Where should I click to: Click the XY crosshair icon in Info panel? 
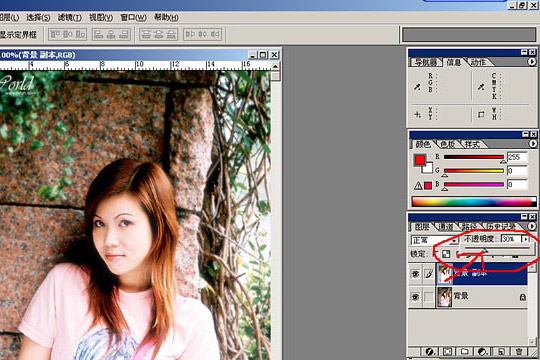tap(417, 114)
